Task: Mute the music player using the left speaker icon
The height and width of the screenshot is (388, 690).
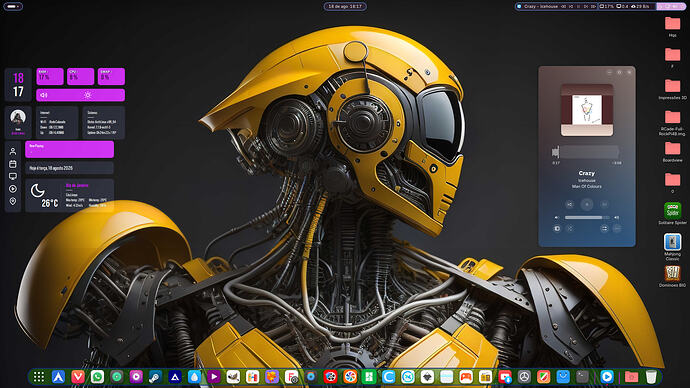Action: [557, 217]
